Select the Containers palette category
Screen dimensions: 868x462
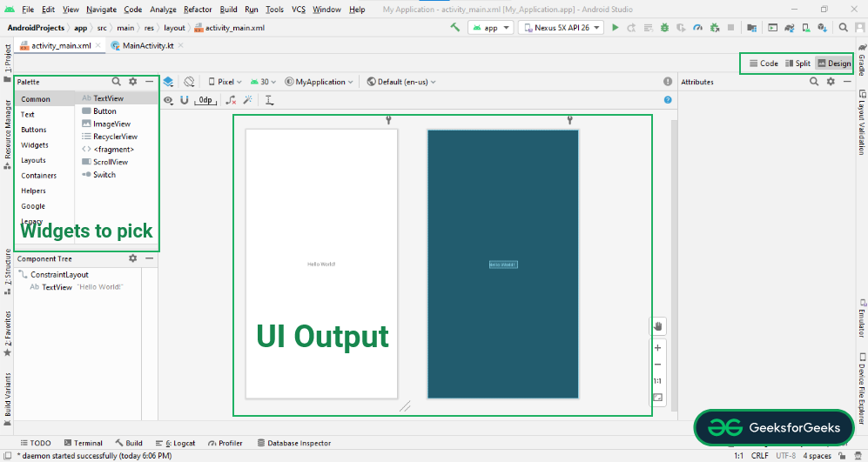39,176
